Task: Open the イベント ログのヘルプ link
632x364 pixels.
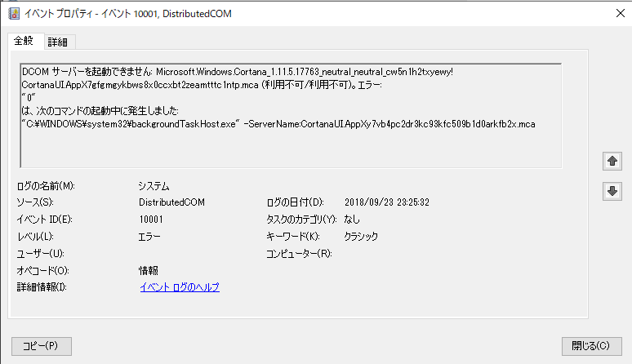Action: pos(180,287)
